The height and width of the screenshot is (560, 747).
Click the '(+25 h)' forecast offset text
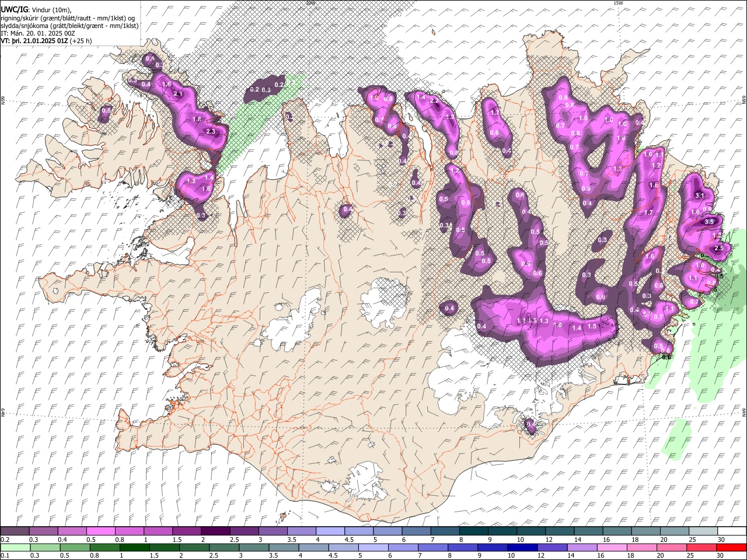coord(81,40)
